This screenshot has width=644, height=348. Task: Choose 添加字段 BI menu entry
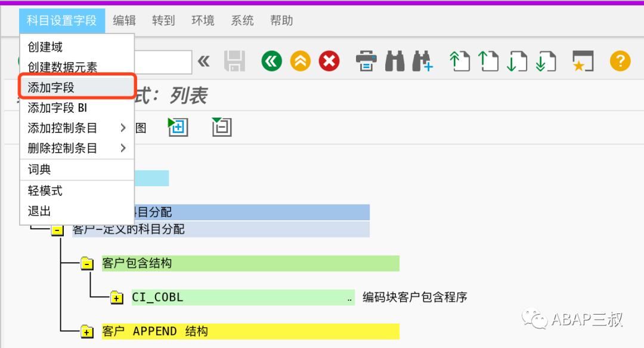point(77,108)
